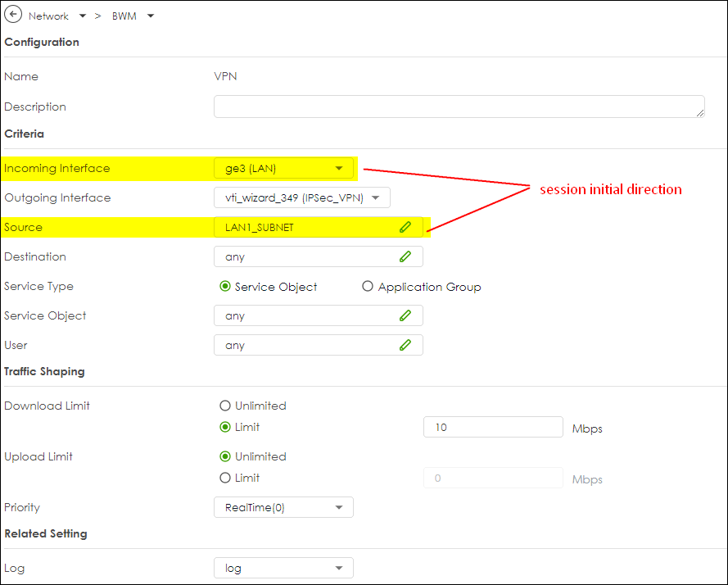This screenshot has height=585, width=728.
Task: Click the back arrow icon
Action: [x=13, y=15]
